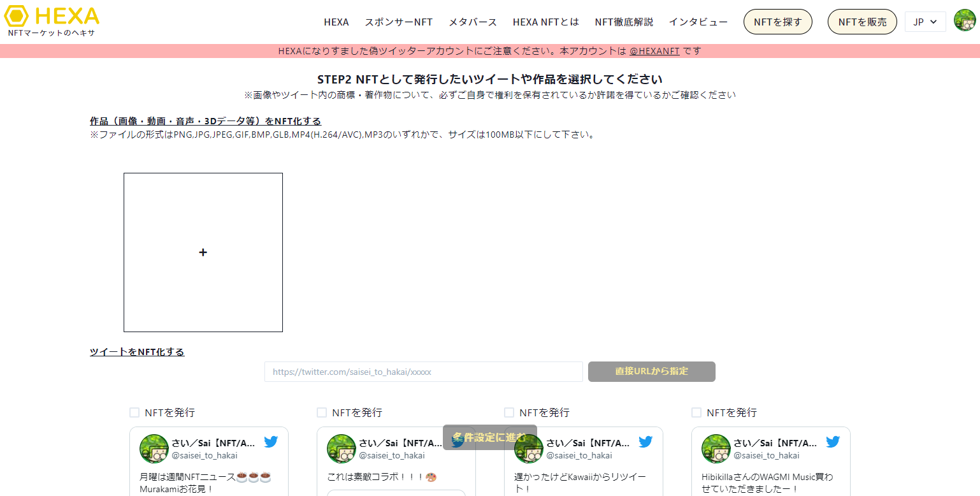Screen dimensions: 980x496
Task: Open the user profile avatar menu
Action: 965,20
